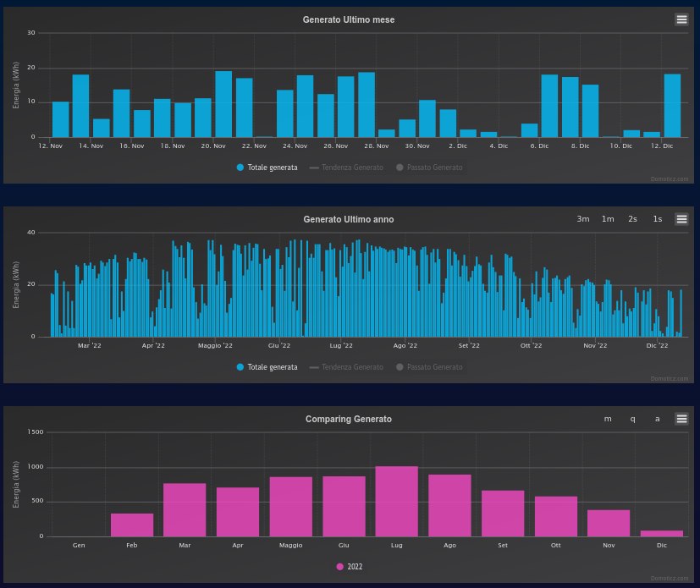Image resolution: width=700 pixels, height=588 pixels.
Task: Click the 'Generato Ultimo mese' chart title
Action: click(x=349, y=19)
